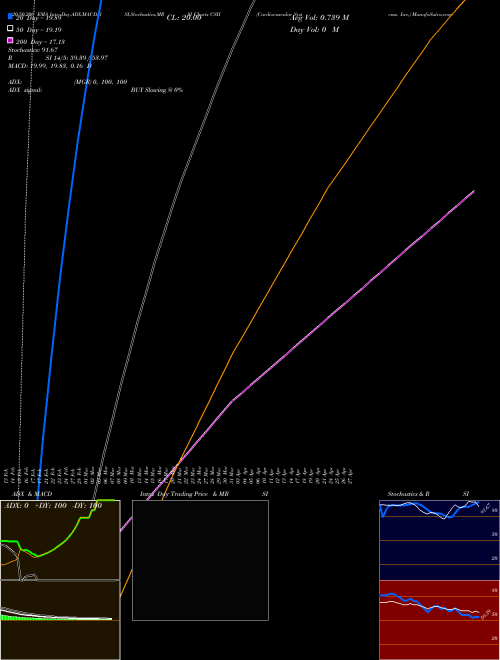Click the 'BUY Slowing @ 0%' signal text
This screenshot has height=660, width=500.
click(x=157, y=90)
